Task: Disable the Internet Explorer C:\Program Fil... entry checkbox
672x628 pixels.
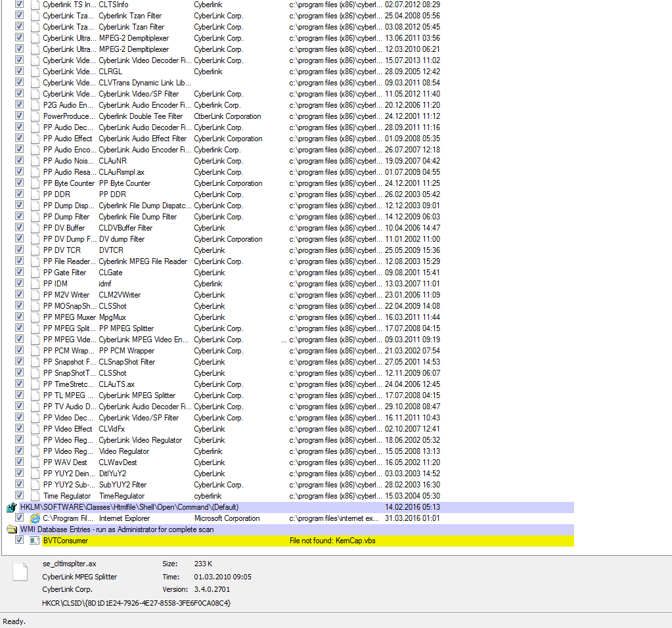Action: [x=19, y=518]
